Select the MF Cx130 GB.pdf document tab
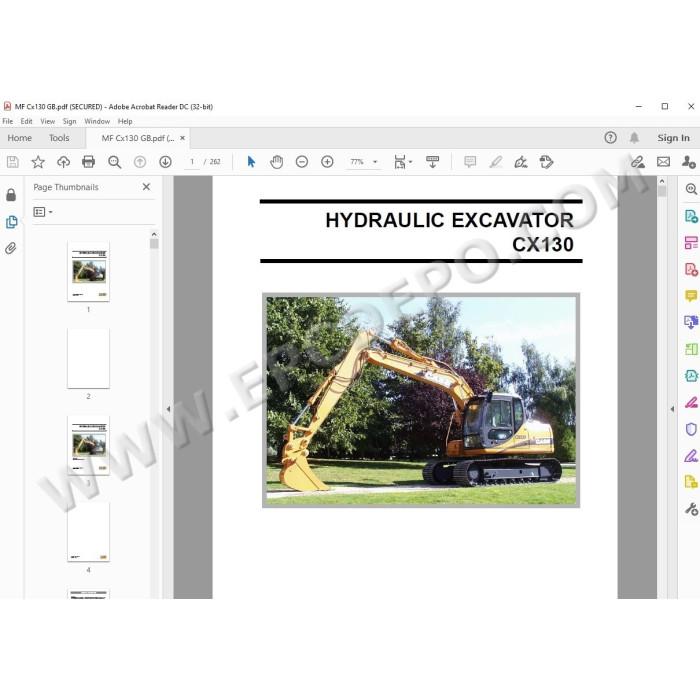This screenshot has width=700, height=700. 138,138
